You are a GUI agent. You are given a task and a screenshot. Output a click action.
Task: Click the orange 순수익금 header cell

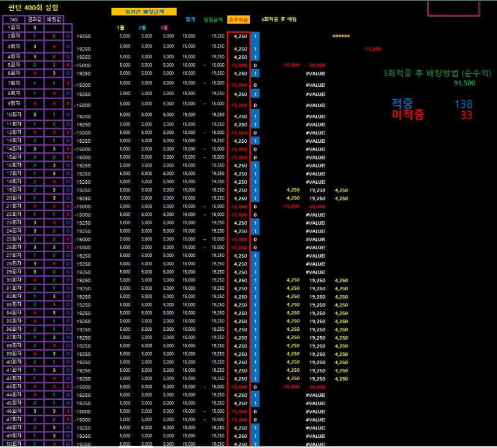click(x=238, y=20)
